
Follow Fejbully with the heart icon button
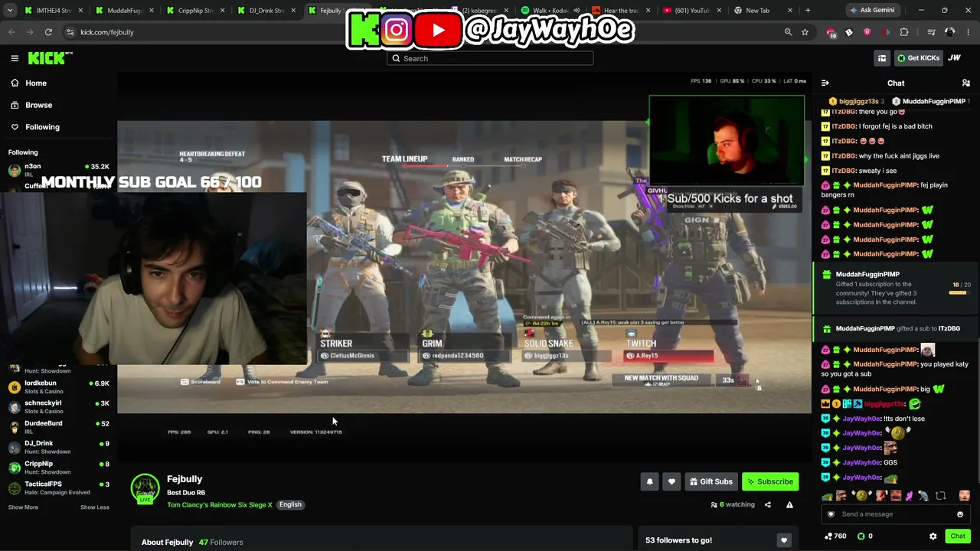click(671, 481)
